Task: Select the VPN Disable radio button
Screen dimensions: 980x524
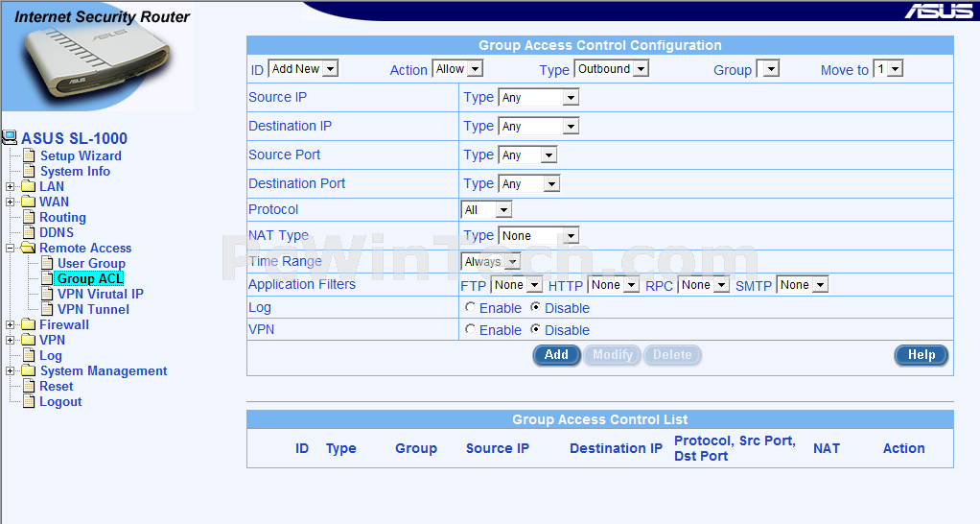Action: click(x=535, y=329)
